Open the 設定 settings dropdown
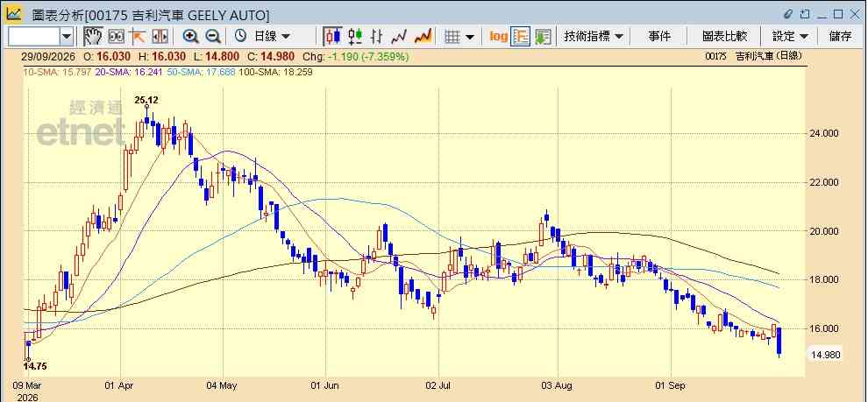 (790, 37)
